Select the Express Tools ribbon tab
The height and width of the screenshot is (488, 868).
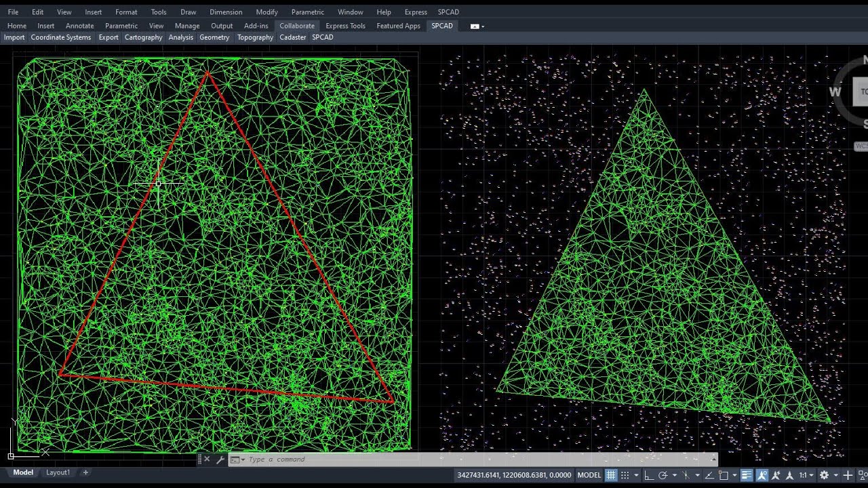(345, 26)
